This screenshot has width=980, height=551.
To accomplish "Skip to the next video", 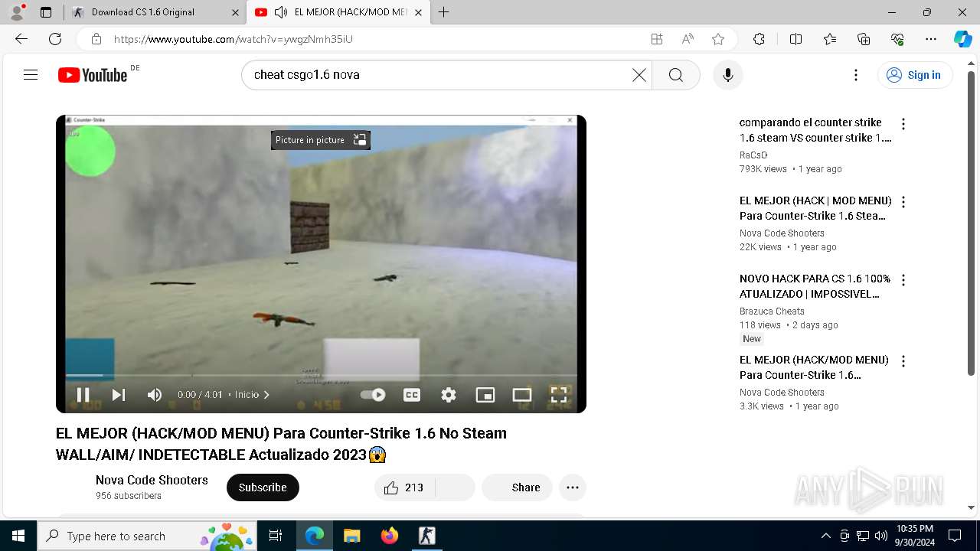I will 118,395.
